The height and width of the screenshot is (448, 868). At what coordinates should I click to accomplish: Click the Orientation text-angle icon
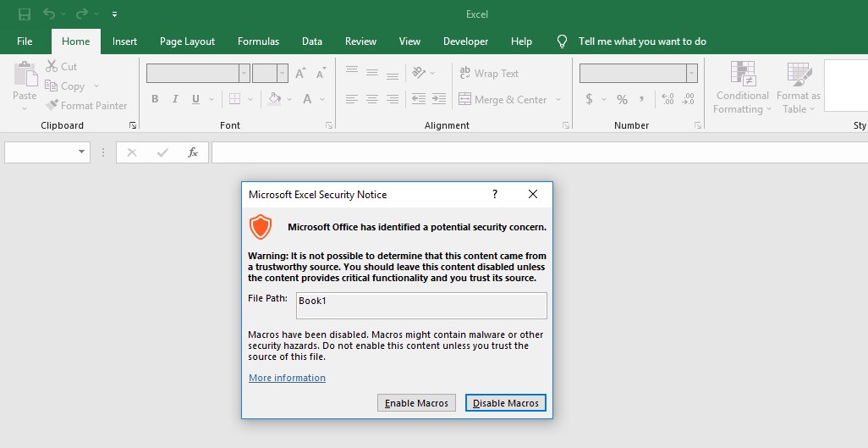tap(419, 73)
